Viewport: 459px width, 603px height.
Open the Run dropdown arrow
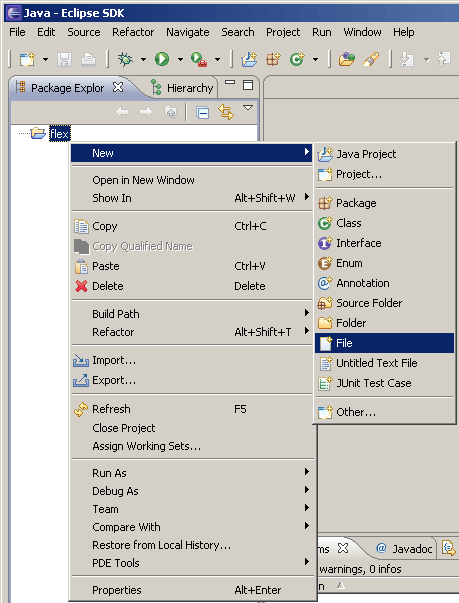[x=180, y=59]
